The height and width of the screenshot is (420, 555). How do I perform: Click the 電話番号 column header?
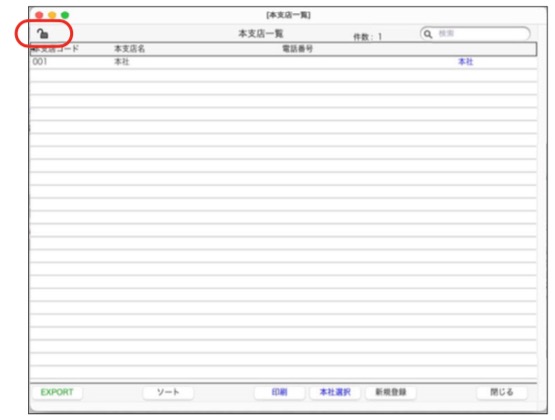(x=297, y=49)
